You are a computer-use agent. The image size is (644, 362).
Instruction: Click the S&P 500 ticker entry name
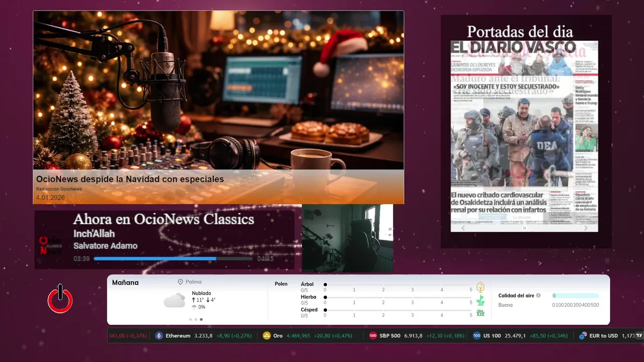(390, 336)
